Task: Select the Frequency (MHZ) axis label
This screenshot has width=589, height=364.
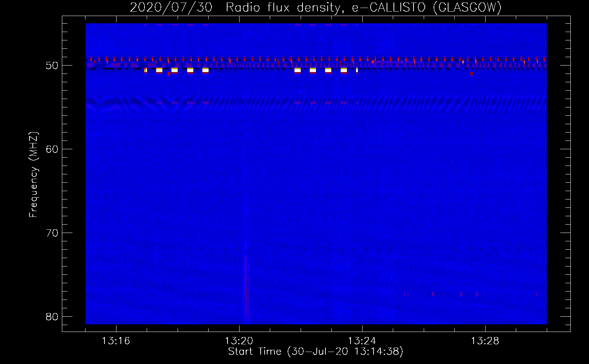Action: point(33,175)
